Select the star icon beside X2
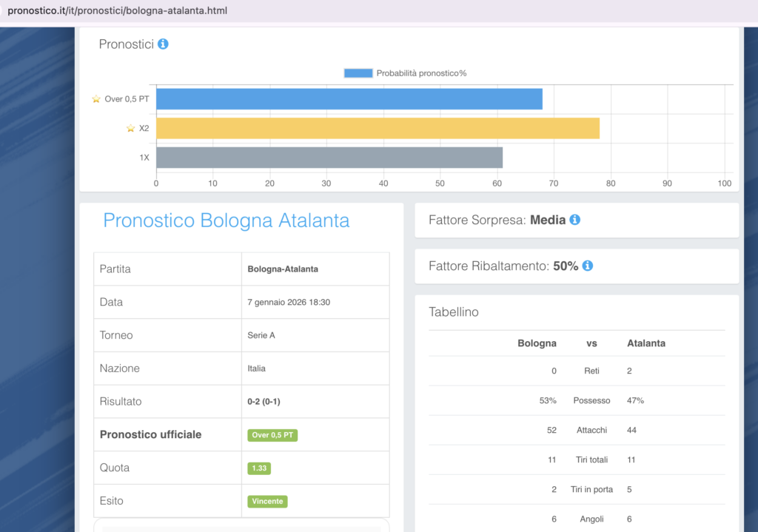This screenshot has width=758, height=532. click(x=131, y=129)
